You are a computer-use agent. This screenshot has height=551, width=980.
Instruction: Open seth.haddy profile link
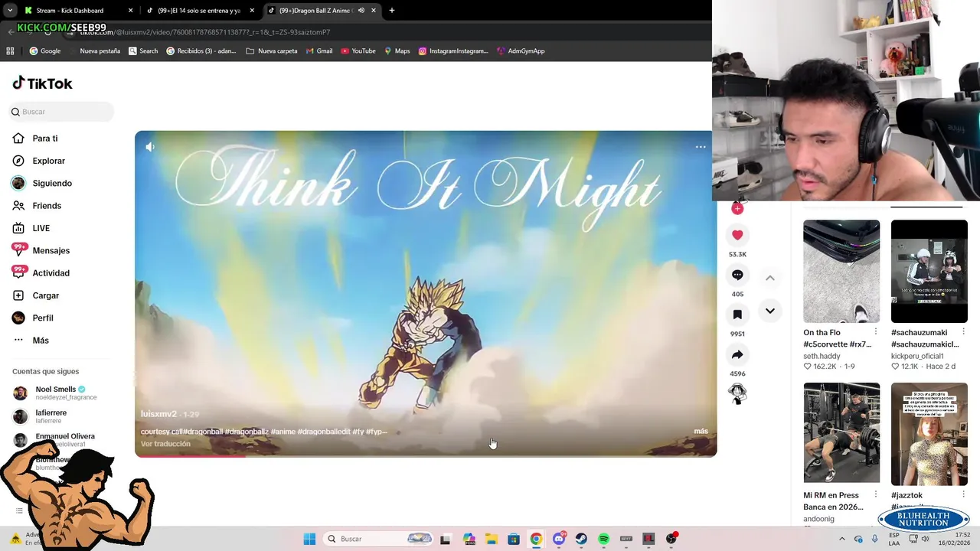(x=822, y=356)
